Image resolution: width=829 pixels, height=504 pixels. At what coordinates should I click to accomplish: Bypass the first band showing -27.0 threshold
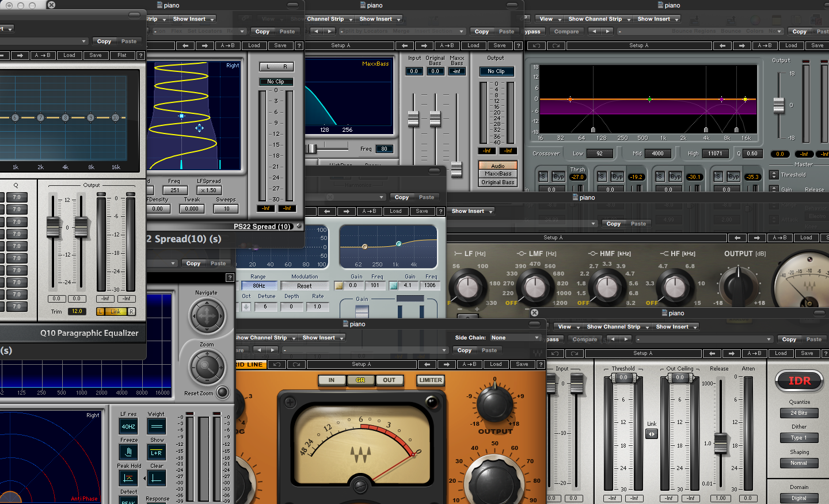558,177
